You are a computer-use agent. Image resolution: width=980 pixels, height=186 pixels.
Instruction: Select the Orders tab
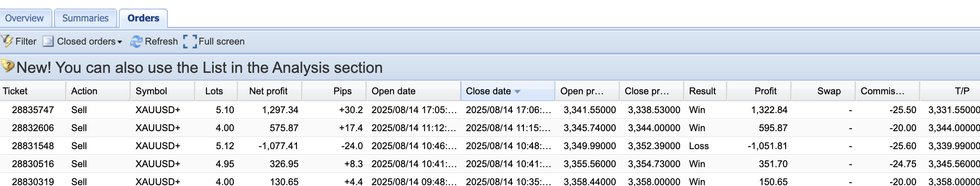coord(143,18)
